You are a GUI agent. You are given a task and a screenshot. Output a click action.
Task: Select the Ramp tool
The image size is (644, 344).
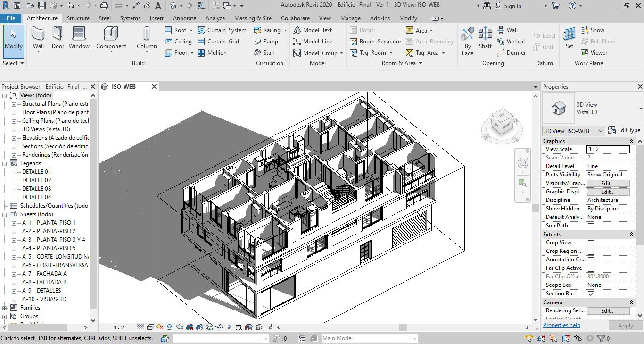tap(266, 42)
